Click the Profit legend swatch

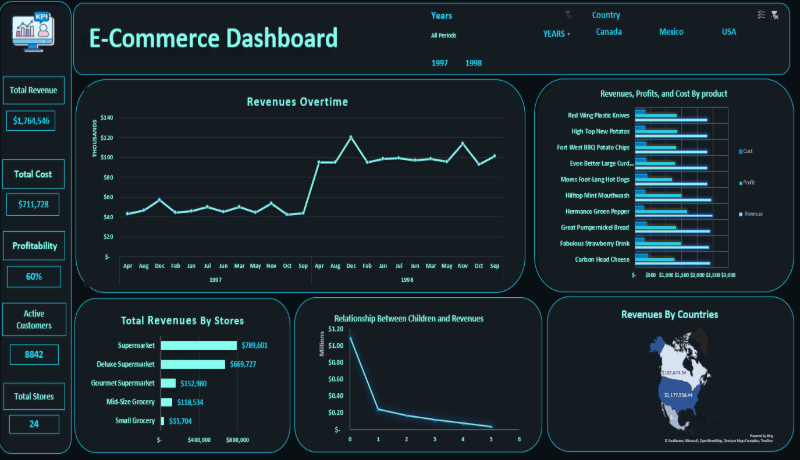coord(741,183)
